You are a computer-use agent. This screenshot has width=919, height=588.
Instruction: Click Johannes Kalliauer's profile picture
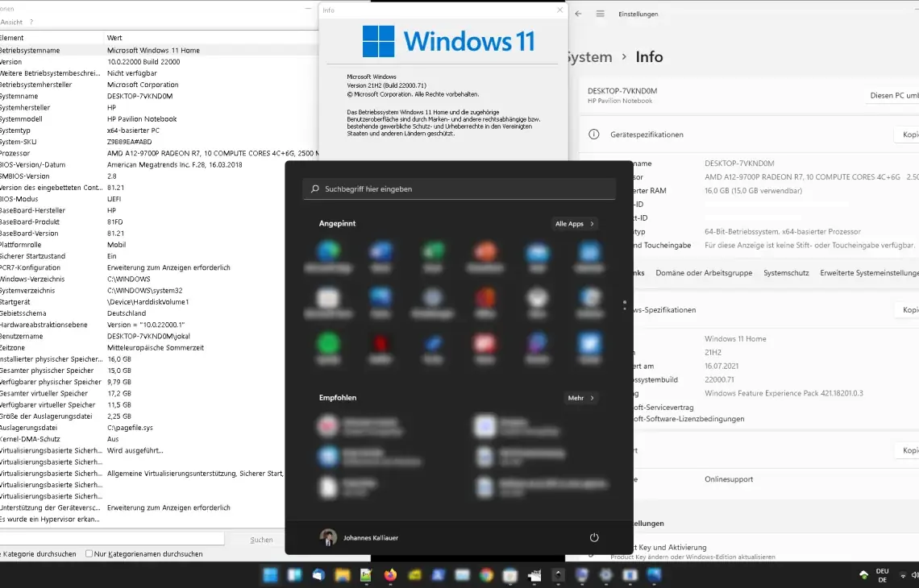point(328,537)
